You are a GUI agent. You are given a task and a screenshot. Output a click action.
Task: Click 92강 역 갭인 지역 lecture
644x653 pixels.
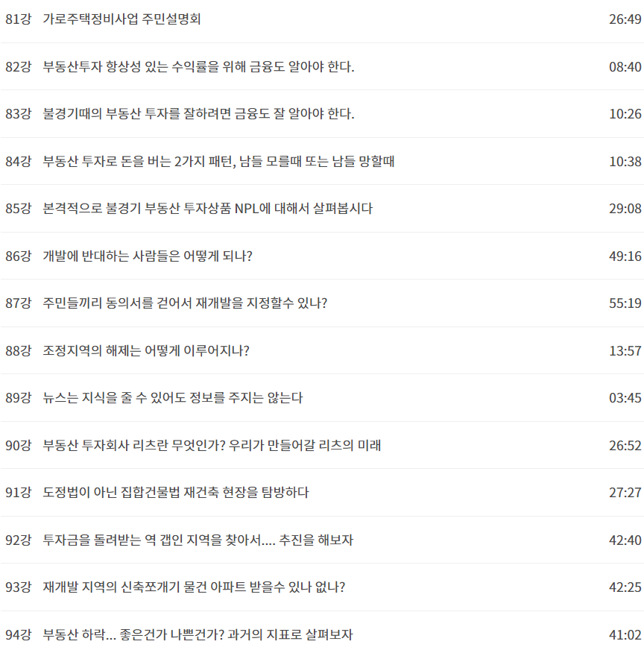click(322, 540)
